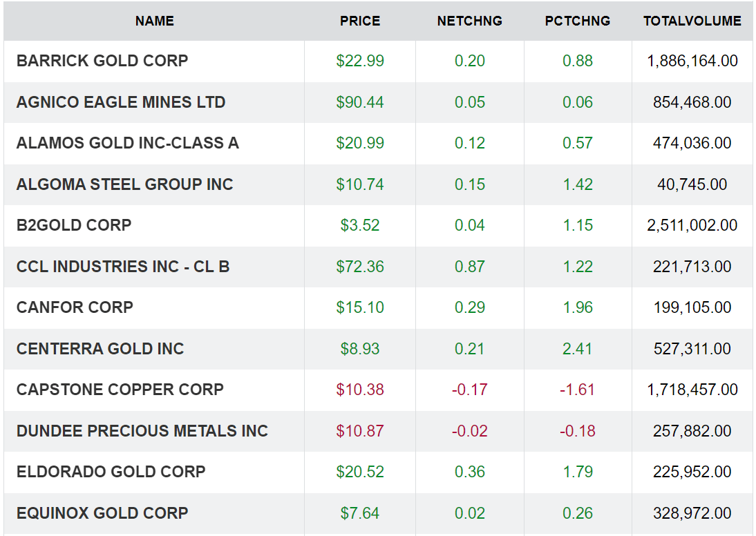Open Alamos Gold Inc-Class A
Image resolution: width=756 pixels, height=536 pixels.
pos(128,143)
